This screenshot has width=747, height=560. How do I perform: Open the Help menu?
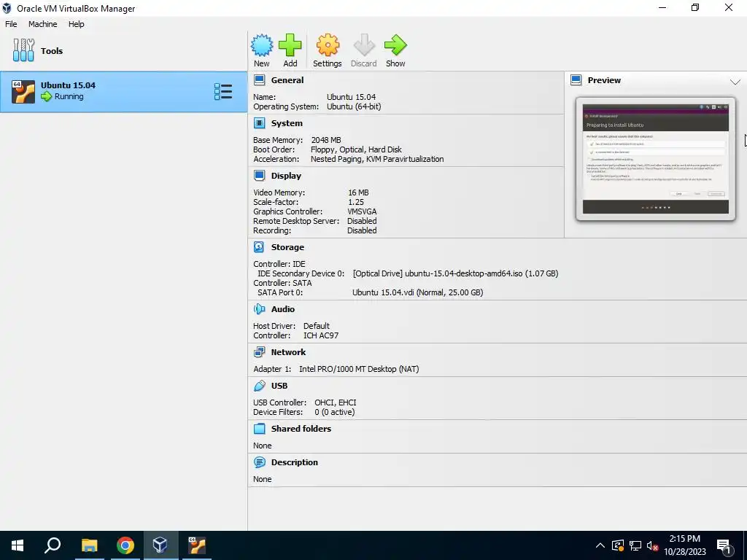(76, 24)
